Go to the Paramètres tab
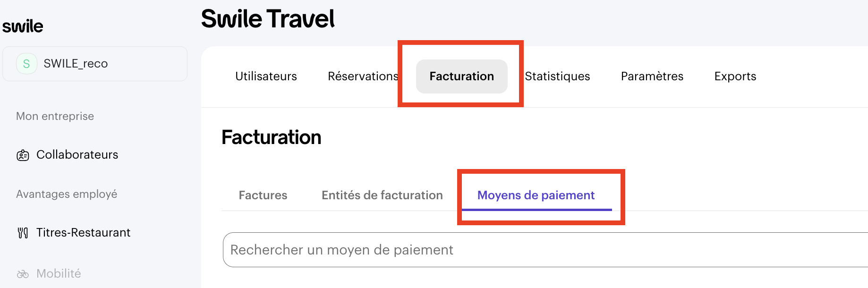Viewport: 868px width, 288px height. click(x=652, y=76)
